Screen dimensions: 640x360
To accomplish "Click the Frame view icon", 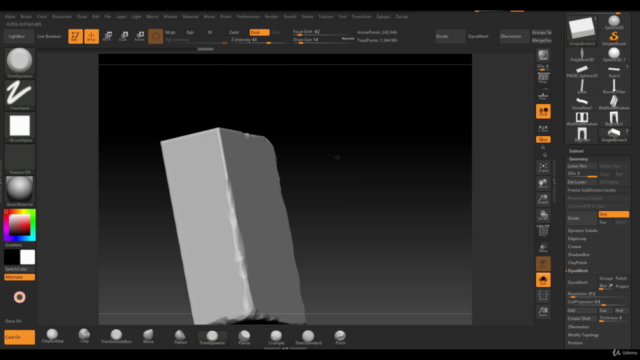I will 543,167.
